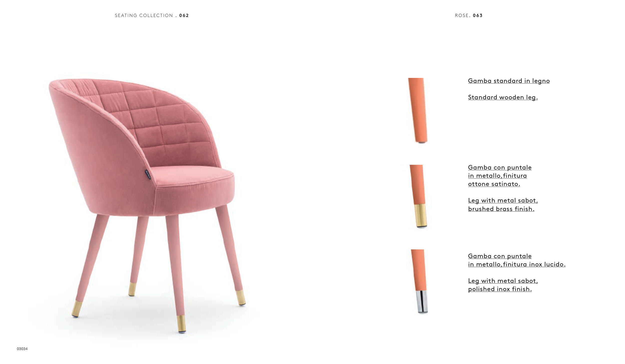
Task: Click the 'SEATING COLLECTION . 062' header
Action: click(152, 15)
